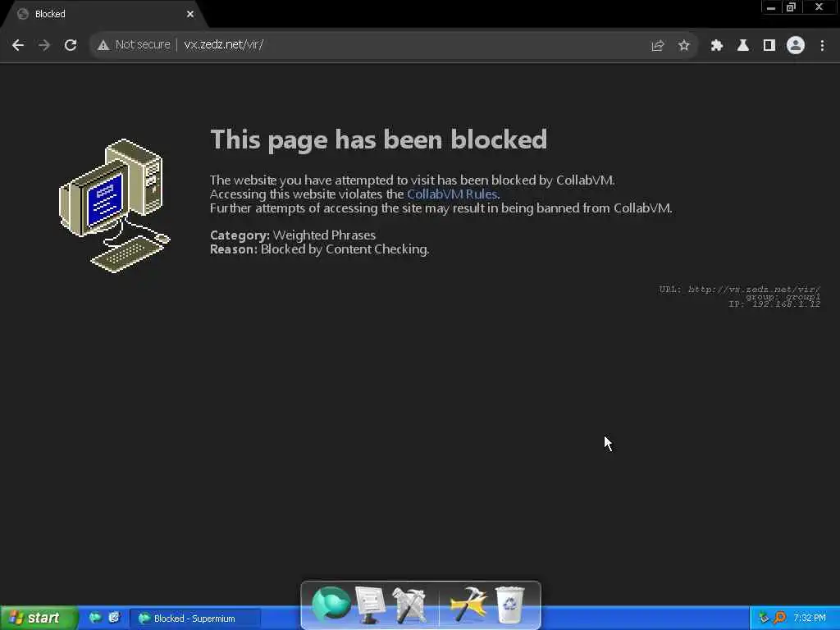Open the flask experiments icon
Screen dimensions: 840x630
(742, 46)
